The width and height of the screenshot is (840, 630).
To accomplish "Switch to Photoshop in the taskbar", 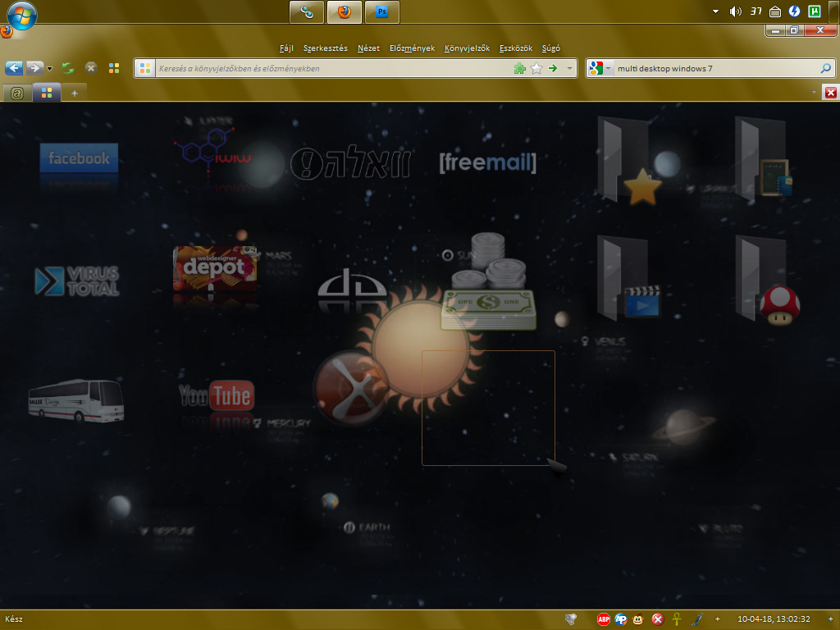I will [x=382, y=11].
